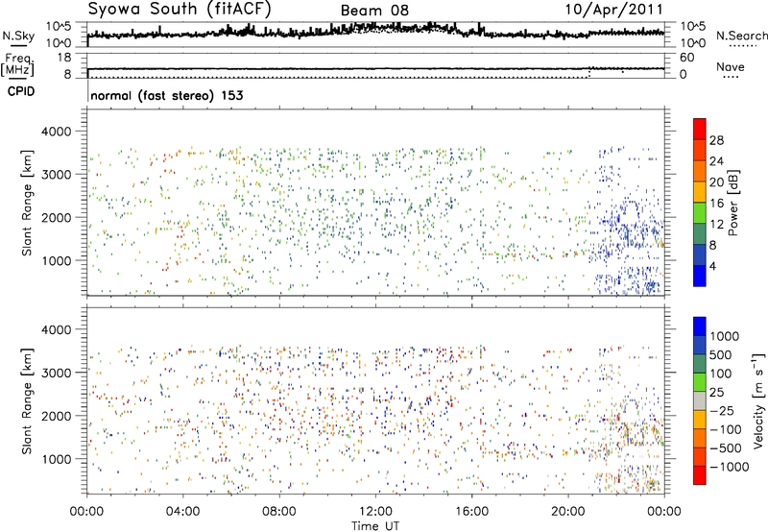The image size is (768, 532).
Task: Click the 'Nave' legend label
Action: [x=730, y=66]
